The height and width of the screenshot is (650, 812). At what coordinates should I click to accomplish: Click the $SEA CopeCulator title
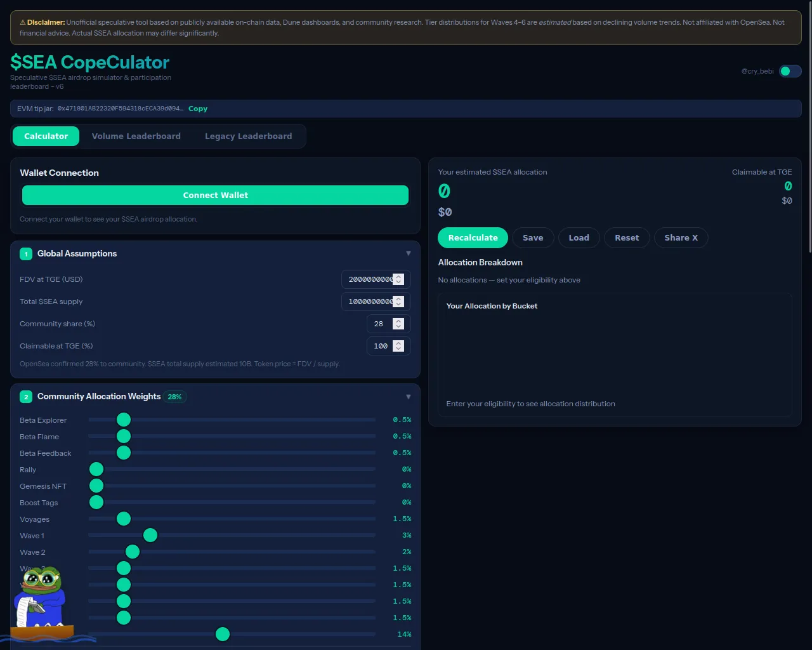(x=90, y=62)
